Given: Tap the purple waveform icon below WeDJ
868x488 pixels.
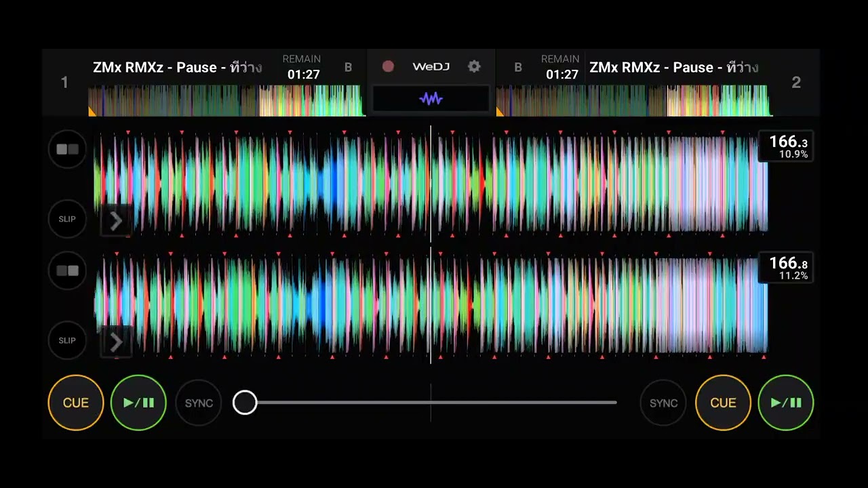Looking at the screenshot, I should pyautogui.click(x=431, y=99).
